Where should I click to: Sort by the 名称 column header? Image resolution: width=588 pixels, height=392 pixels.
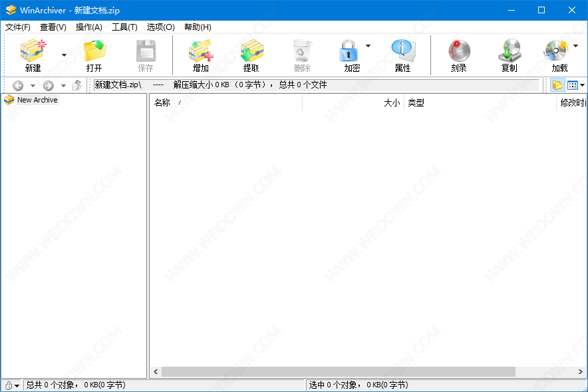[x=225, y=102]
